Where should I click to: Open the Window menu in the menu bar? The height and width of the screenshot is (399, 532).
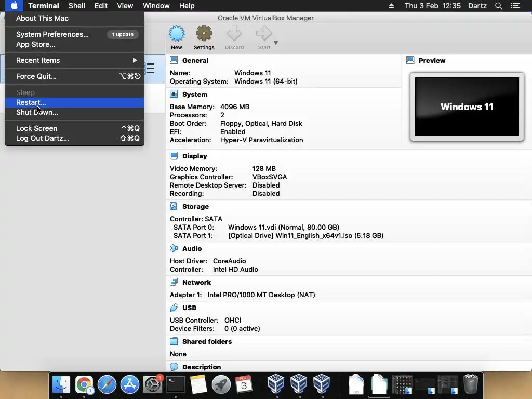tap(156, 6)
